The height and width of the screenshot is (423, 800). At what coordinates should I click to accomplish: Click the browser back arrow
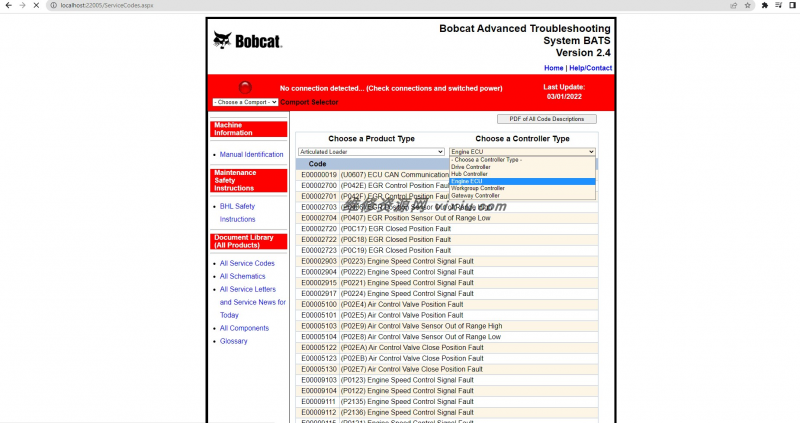pyautogui.click(x=8, y=5)
